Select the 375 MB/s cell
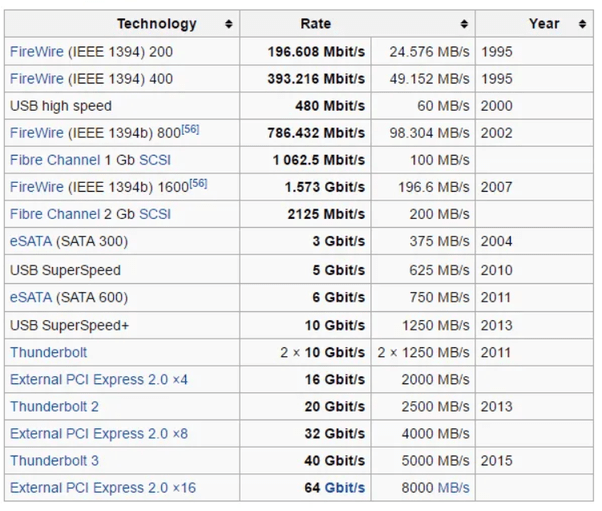602x511 pixels. [x=423, y=241]
